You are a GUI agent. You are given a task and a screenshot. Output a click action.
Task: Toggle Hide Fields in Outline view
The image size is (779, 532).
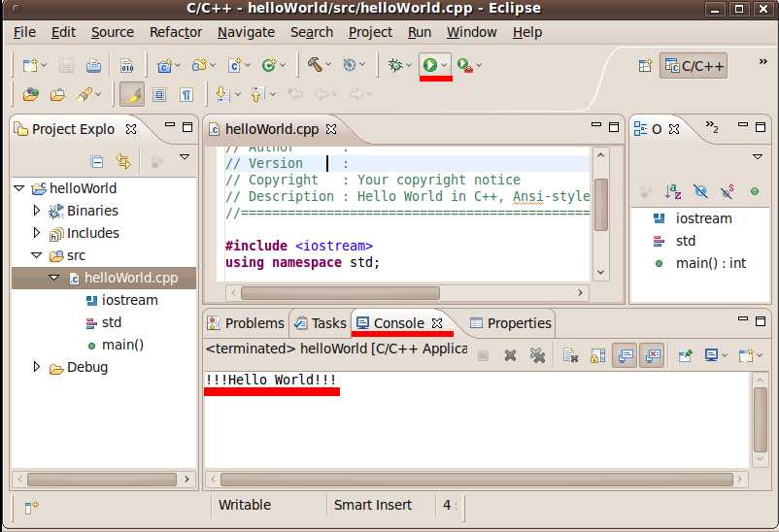(x=700, y=191)
